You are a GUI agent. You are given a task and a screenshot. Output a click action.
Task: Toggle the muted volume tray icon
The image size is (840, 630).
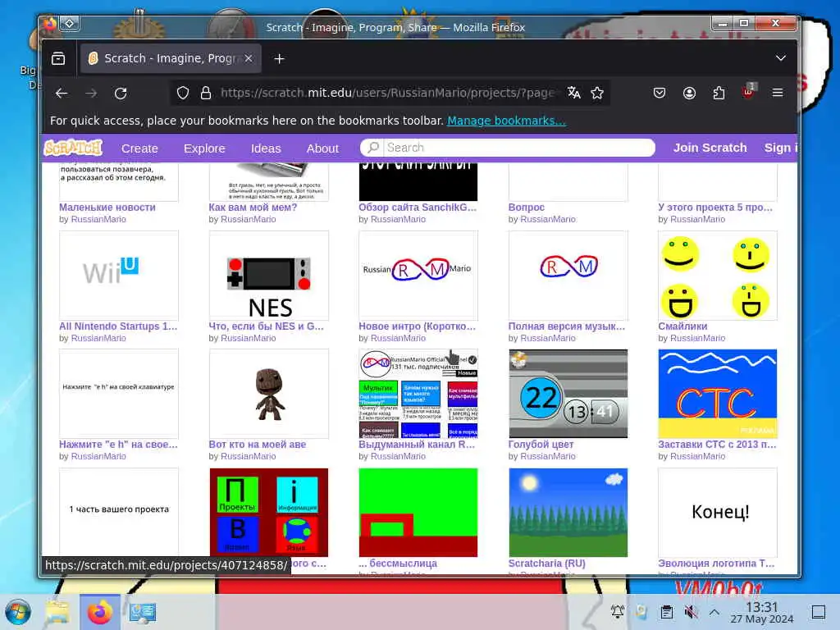(691, 611)
